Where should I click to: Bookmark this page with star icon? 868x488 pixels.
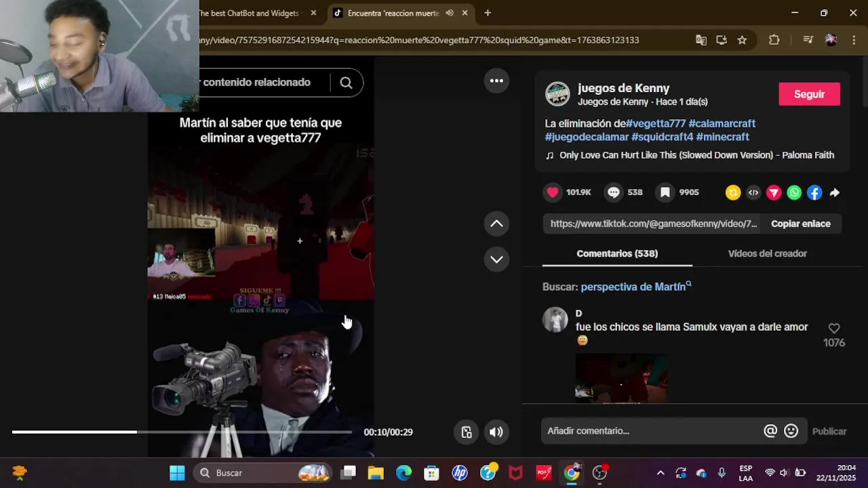coord(742,40)
